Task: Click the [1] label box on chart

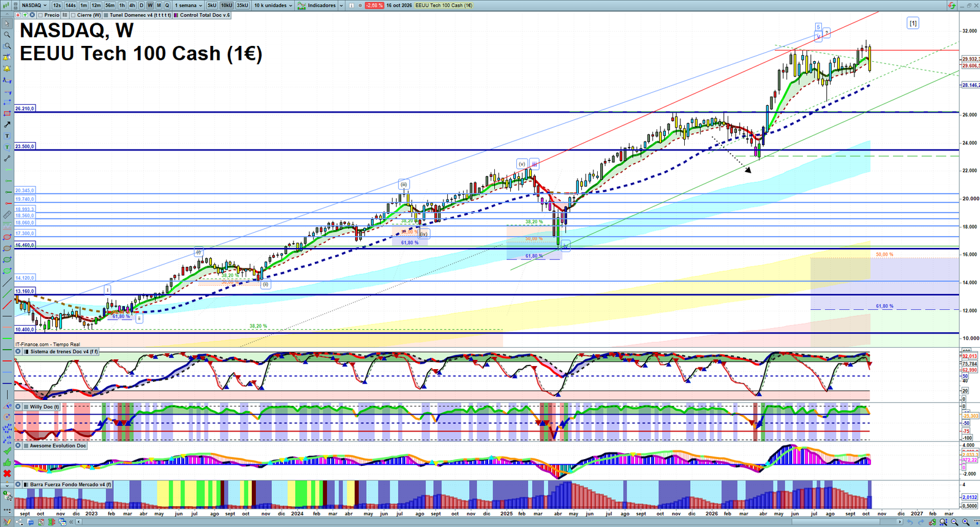Action: click(913, 23)
